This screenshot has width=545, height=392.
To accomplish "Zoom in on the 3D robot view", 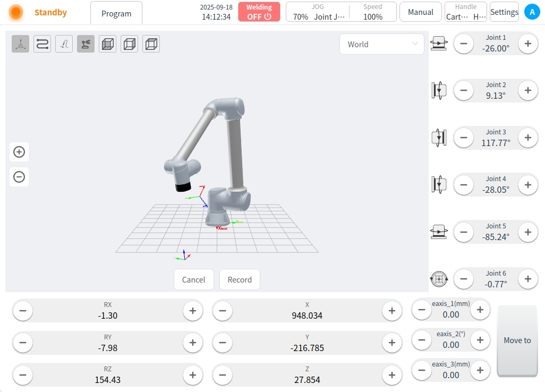I will [19, 152].
